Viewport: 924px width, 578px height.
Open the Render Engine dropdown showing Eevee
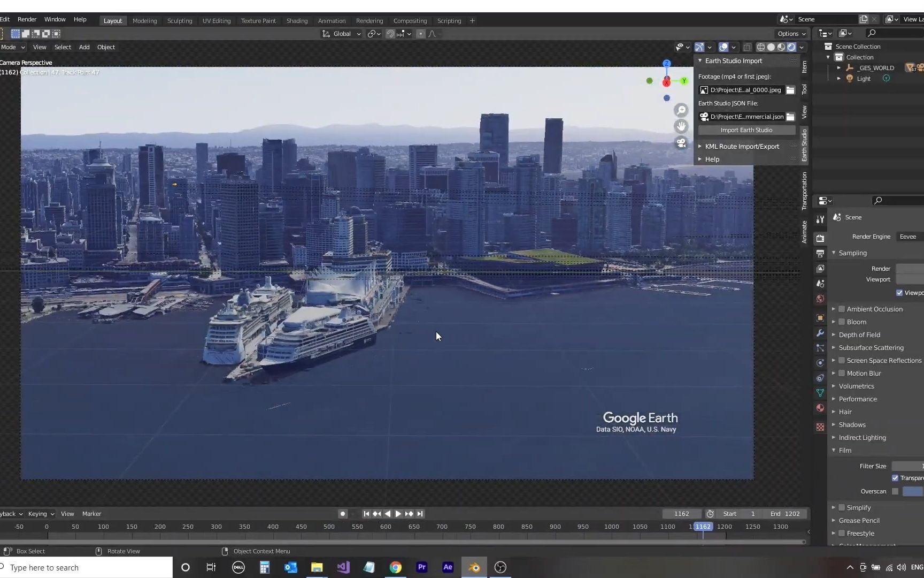tap(909, 236)
